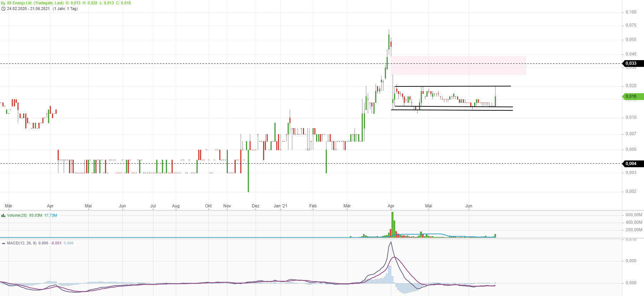644x296 pixels.
Task: Click the dash icon beside the MACD label
Action: [x=4, y=243]
